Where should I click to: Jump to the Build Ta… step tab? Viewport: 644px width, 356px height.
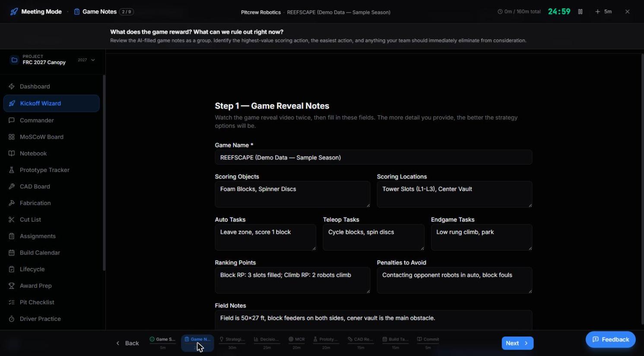tap(395, 343)
